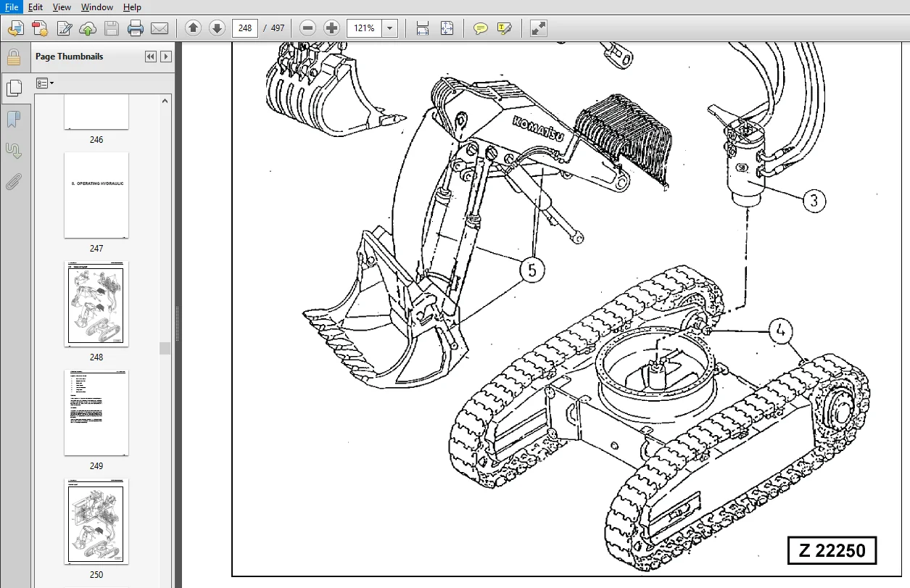
Task: Select page 247 thumbnail
Action: tap(96, 195)
